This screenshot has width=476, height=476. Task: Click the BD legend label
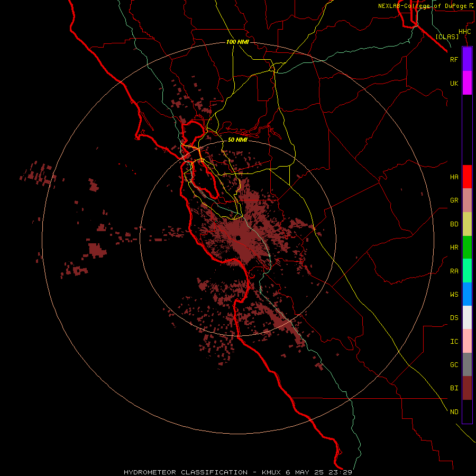pos(454,224)
